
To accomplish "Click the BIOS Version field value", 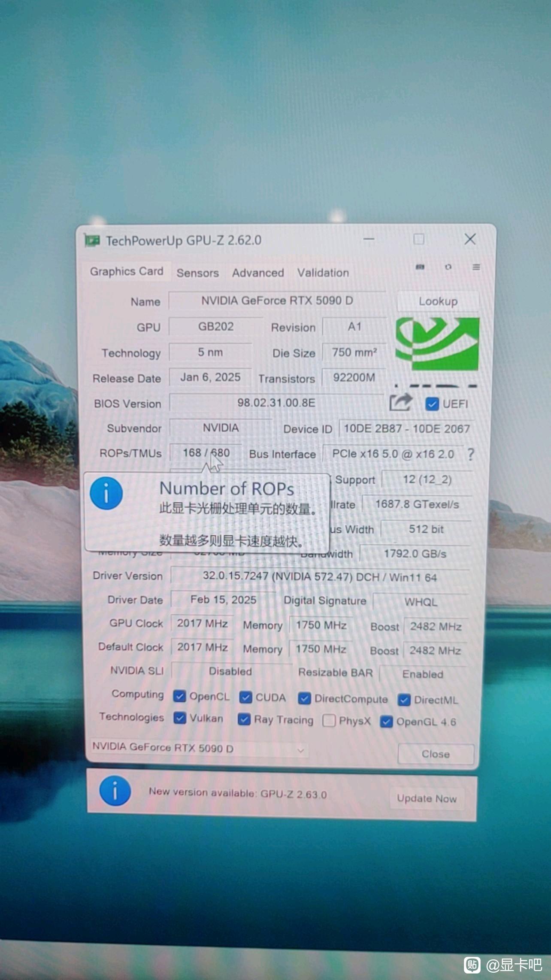I will click(x=276, y=403).
